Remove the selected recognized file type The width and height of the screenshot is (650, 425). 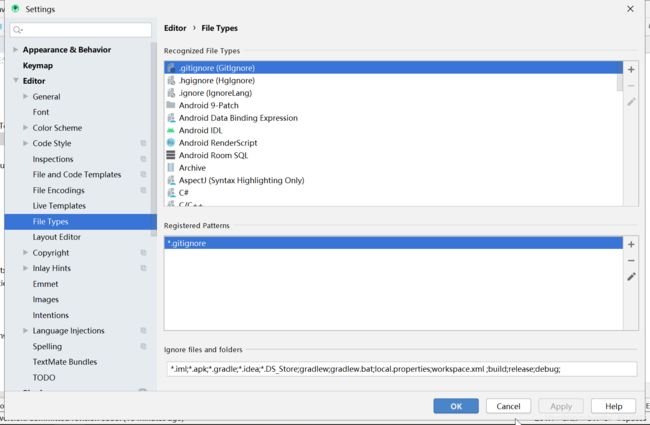tap(631, 86)
